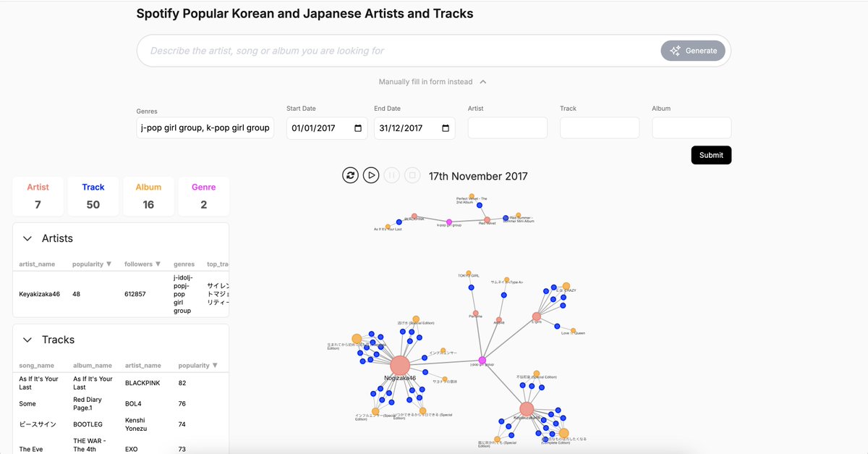
Task: Click the E-girls artist node
Action: 536,316
